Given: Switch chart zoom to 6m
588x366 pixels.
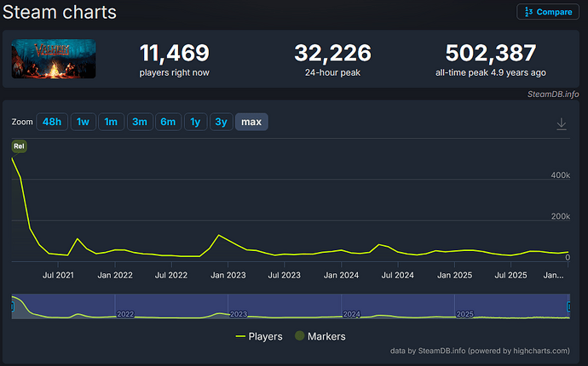Looking at the screenshot, I should click(x=168, y=122).
